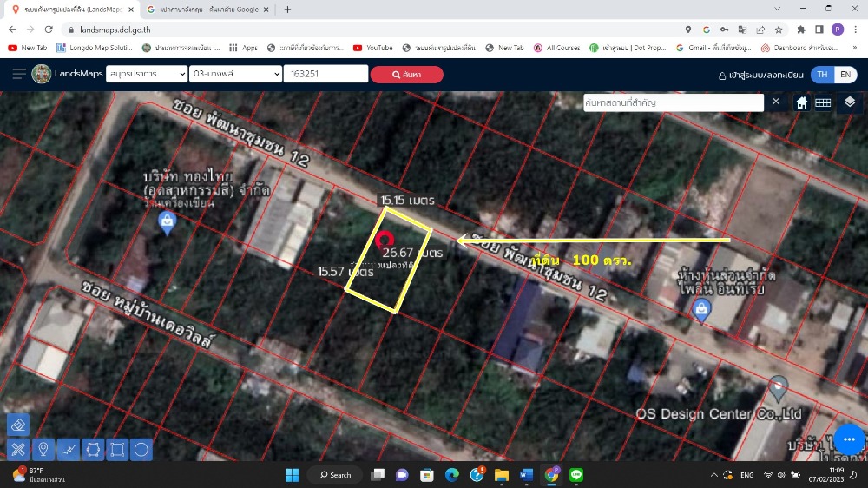The height and width of the screenshot is (488, 868).
Task: Click the 15.15 เมตร measurement label
Action: [x=407, y=200]
